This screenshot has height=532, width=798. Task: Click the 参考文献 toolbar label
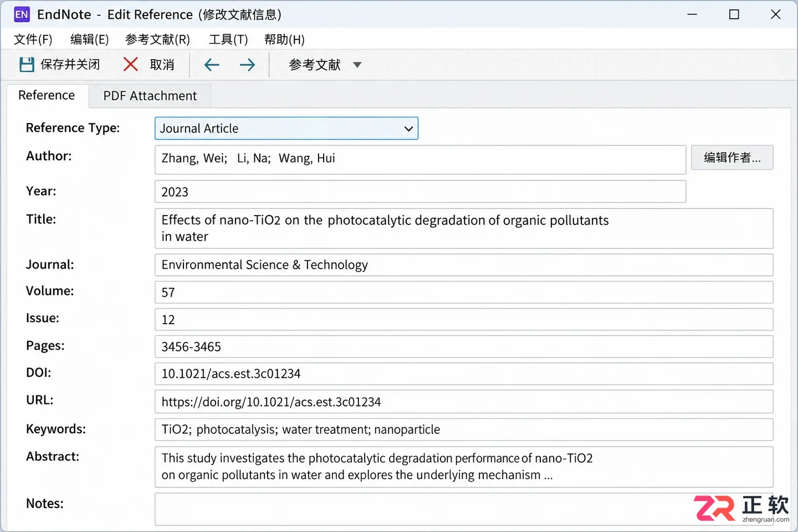pyautogui.click(x=315, y=65)
